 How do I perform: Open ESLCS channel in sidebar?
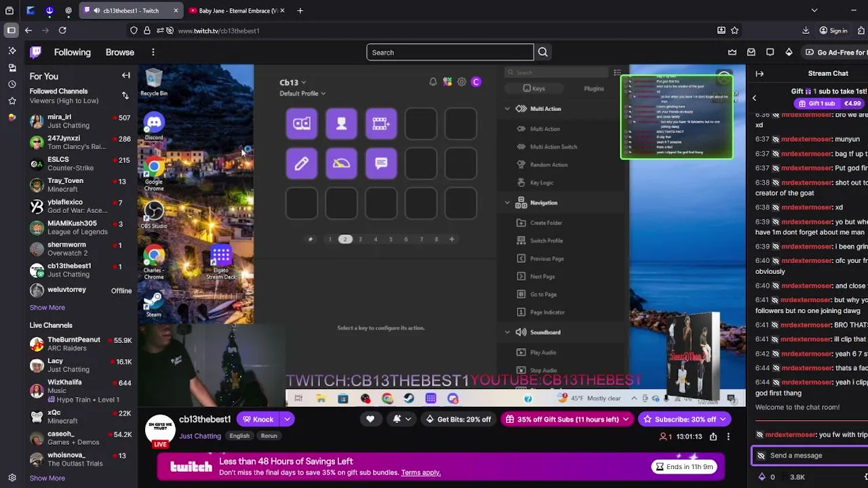[x=80, y=163]
